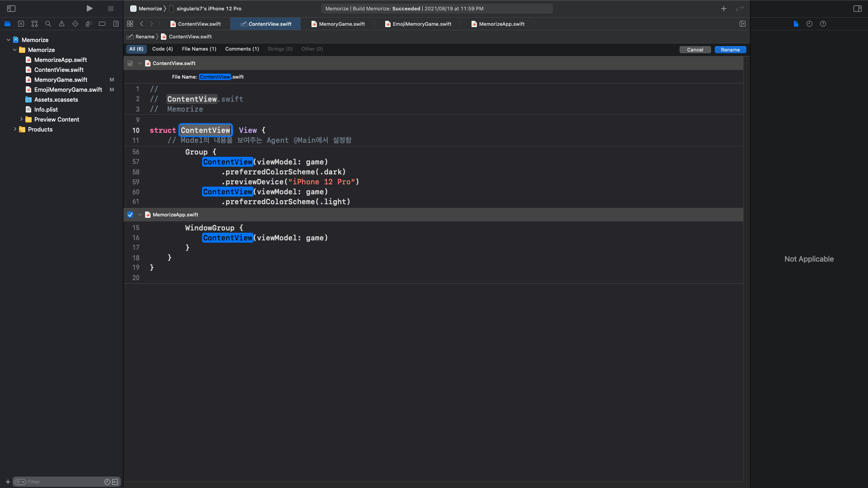This screenshot has width=868, height=488.
Task: Collapse the MemorizeApp.swift results section
Action: tap(140, 215)
